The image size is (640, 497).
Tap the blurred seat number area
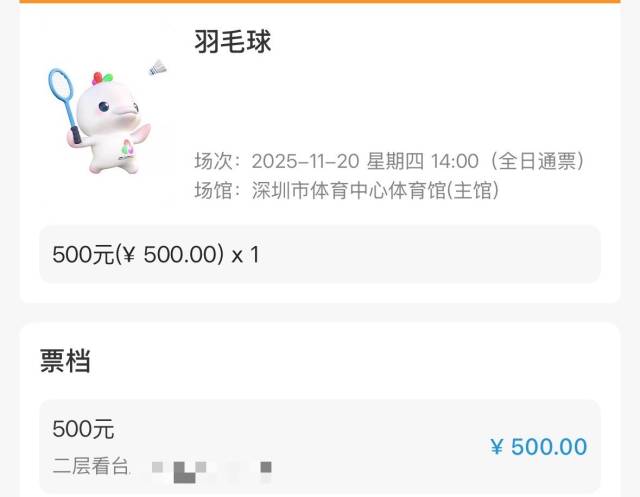click(212, 471)
